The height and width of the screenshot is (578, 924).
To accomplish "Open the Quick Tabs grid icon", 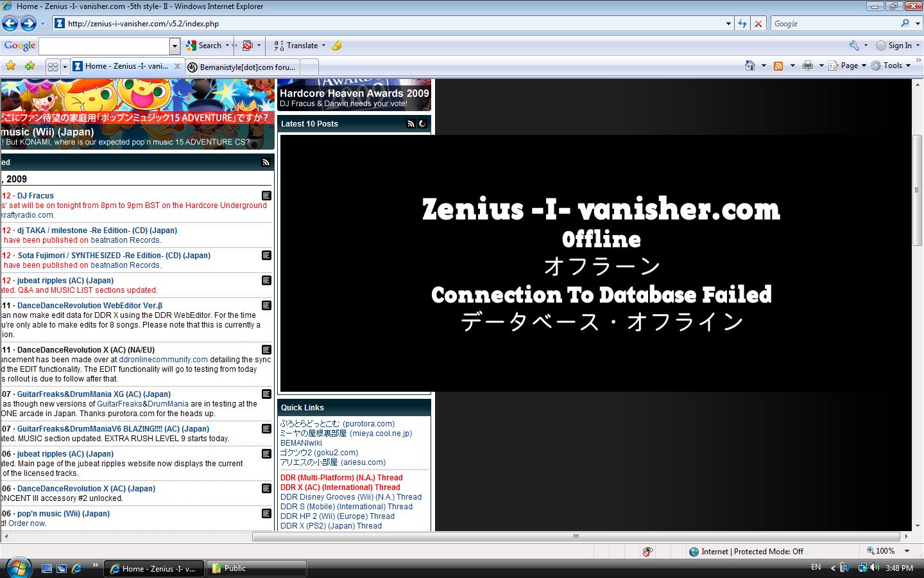I will (53, 66).
